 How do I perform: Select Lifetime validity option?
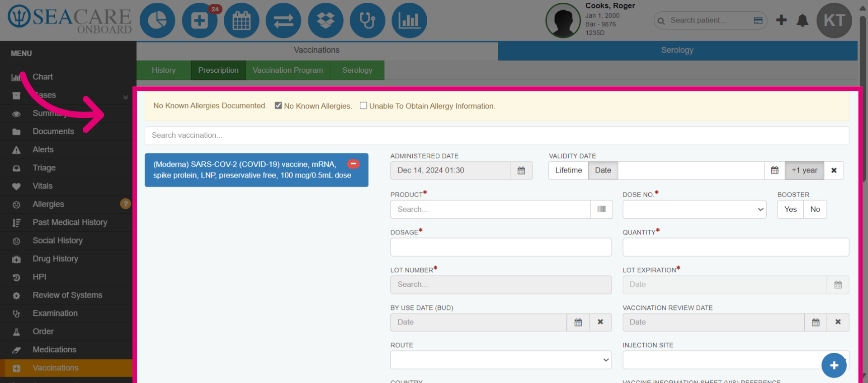click(x=568, y=170)
